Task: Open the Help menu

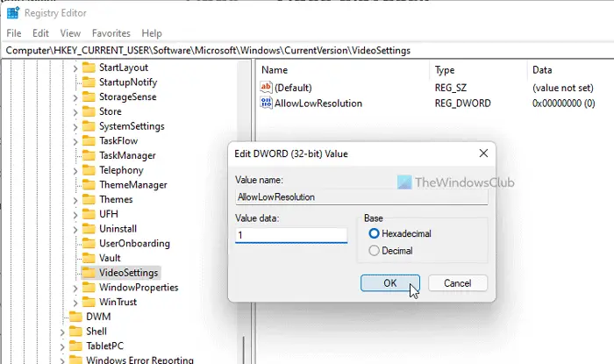Action: [152, 33]
